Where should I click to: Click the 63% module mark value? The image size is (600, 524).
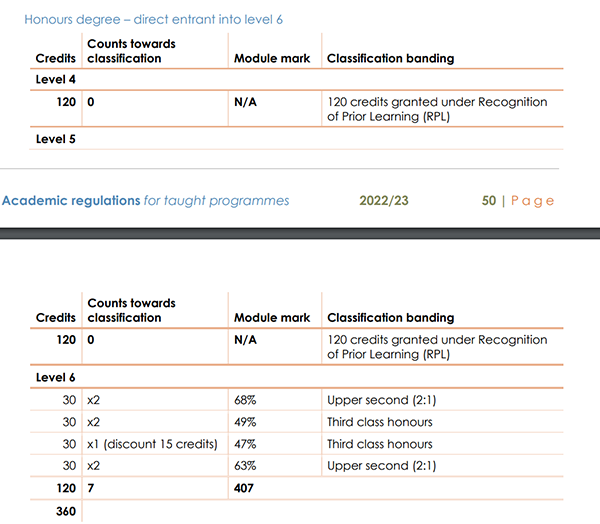[247, 466]
